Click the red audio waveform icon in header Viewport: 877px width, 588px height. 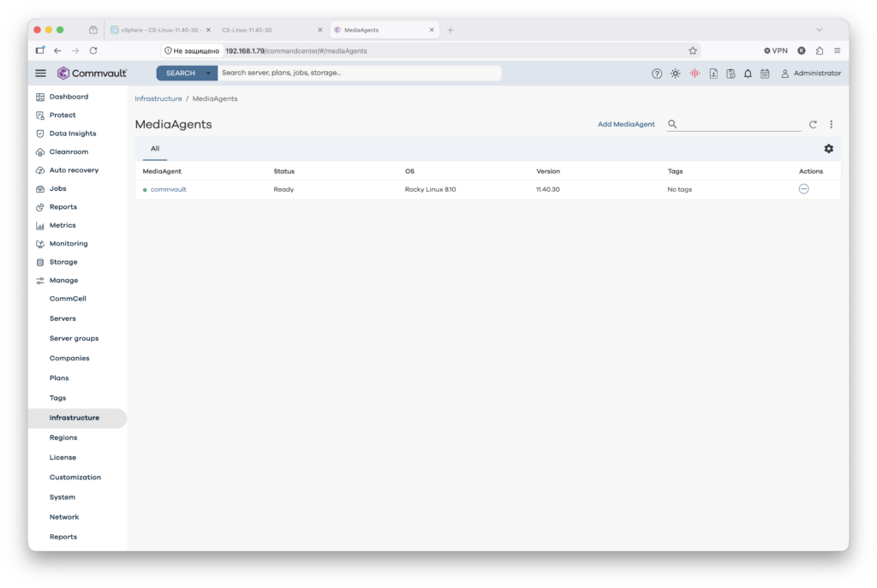tap(694, 74)
